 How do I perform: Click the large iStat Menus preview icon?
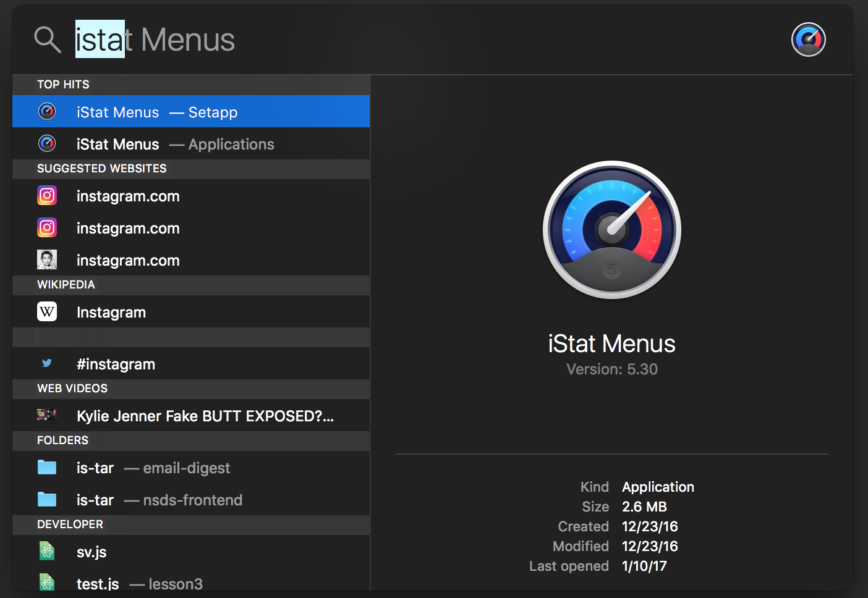coord(611,230)
